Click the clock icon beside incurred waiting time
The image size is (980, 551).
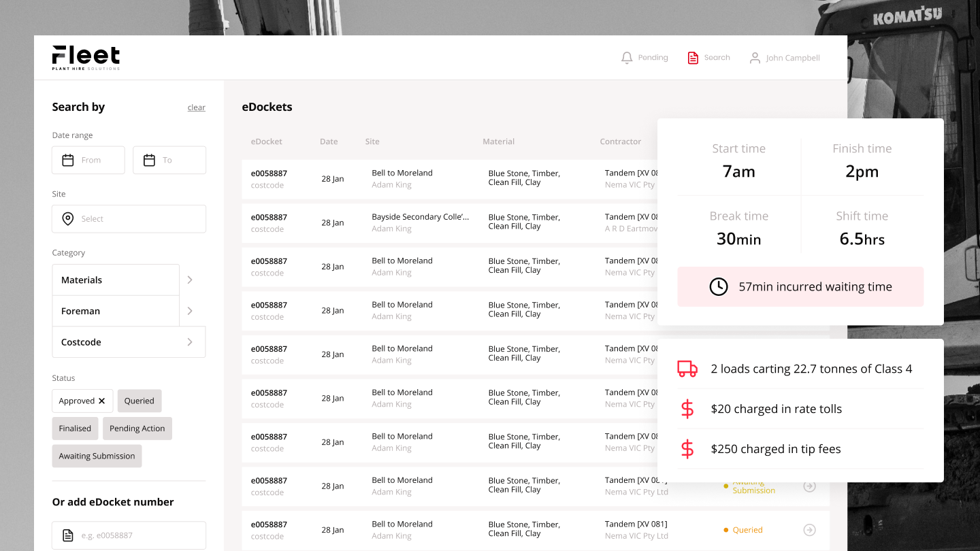tap(719, 286)
